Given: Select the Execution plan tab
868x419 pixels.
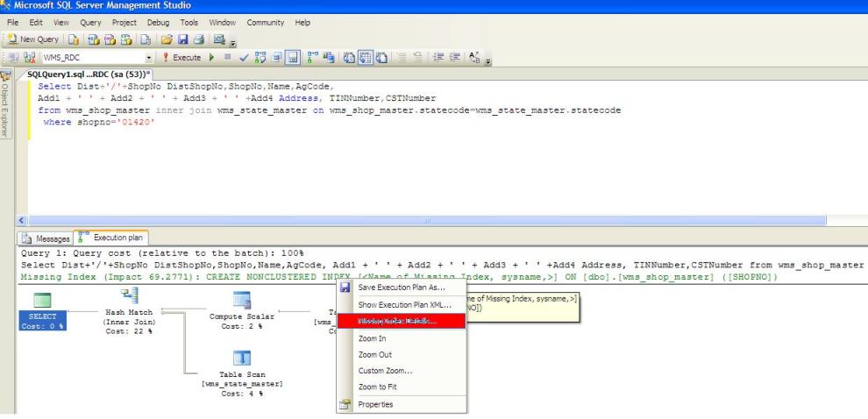Looking at the screenshot, I should [x=111, y=238].
